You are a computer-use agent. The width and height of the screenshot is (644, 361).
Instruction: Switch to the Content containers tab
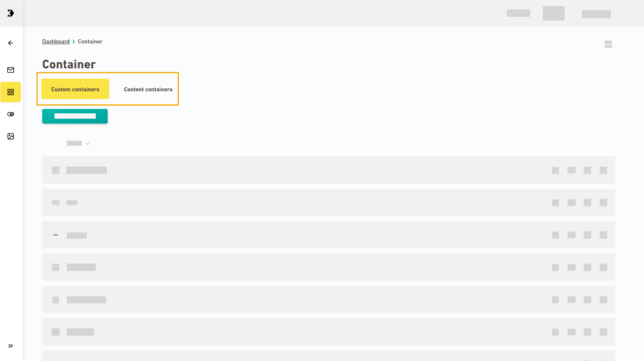(x=148, y=89)
